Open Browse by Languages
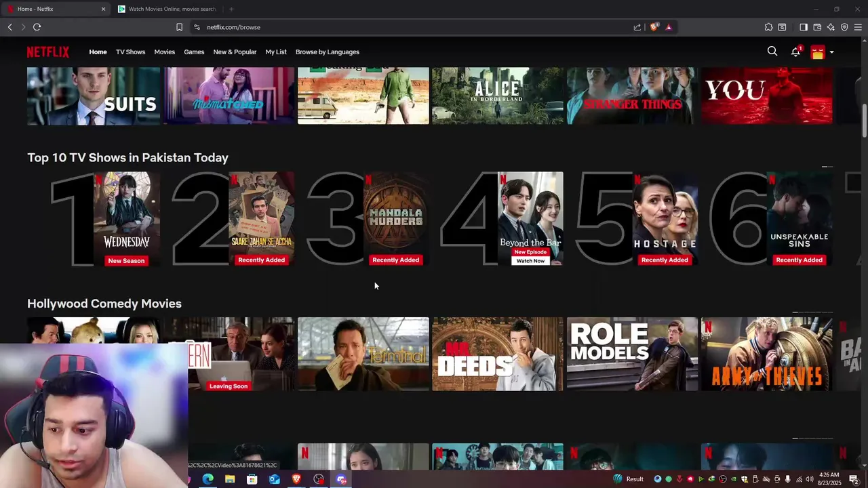Image resolution: width=868 pixels, height=488 pixels. point(328,52)
